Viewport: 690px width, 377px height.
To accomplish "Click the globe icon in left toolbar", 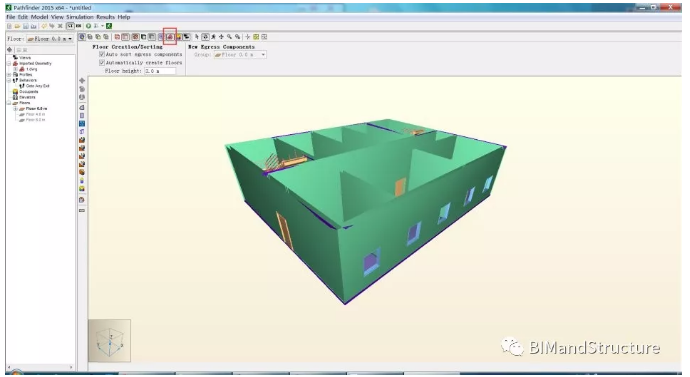I will 82,97.
